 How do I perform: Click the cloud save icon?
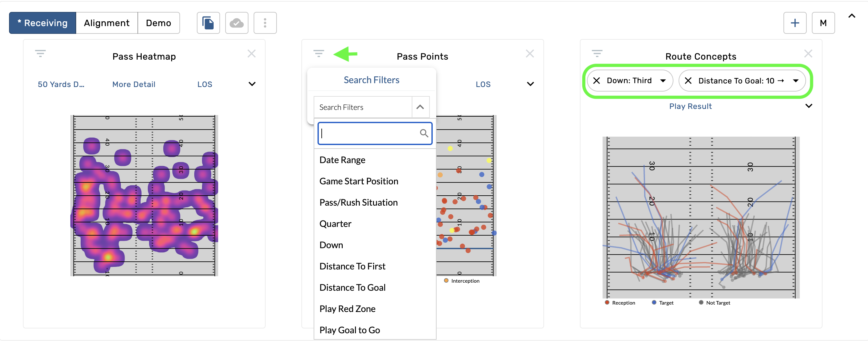237,23
